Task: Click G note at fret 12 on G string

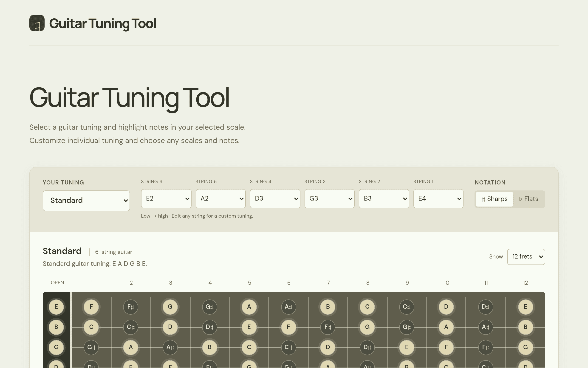Action: pyautogui.click(x=525, y=347)
